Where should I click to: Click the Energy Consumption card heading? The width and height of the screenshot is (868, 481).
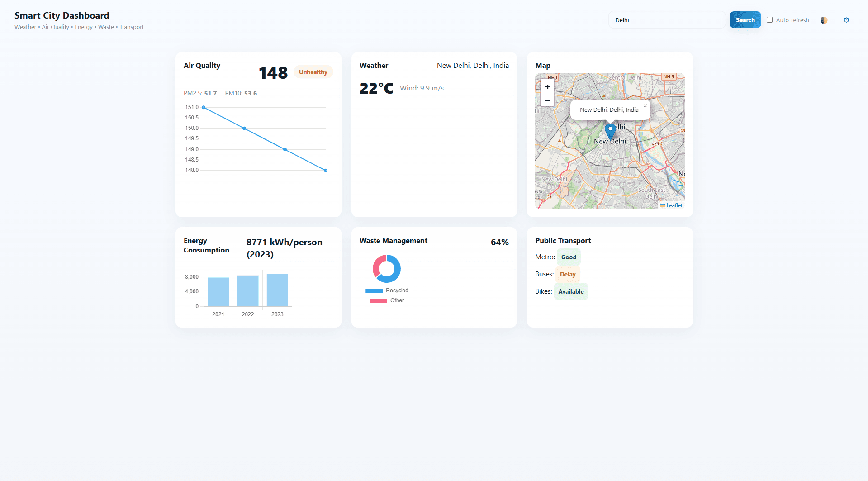(x=206, y=245)
